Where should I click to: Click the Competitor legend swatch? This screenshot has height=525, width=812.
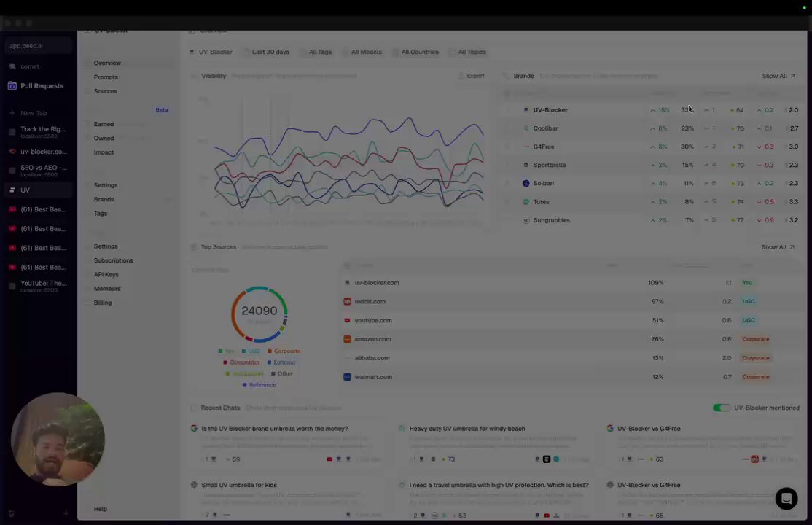coord(225,363)
